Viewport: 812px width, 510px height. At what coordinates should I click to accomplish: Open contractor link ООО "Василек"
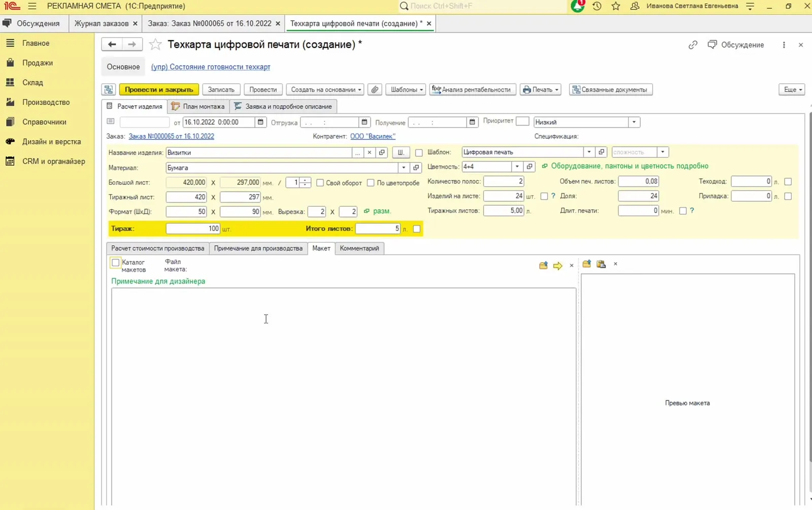(373, 136)
